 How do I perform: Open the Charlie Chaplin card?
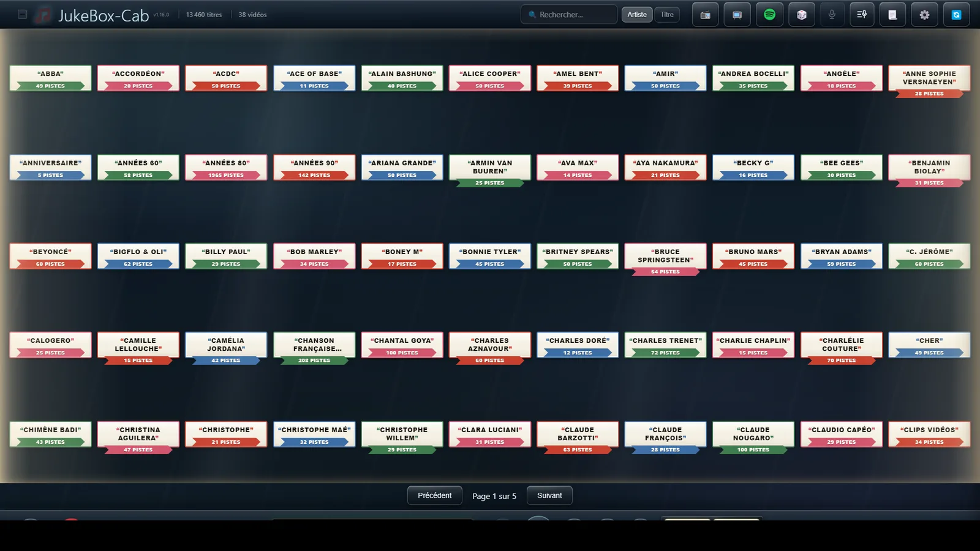click(753, 345)
